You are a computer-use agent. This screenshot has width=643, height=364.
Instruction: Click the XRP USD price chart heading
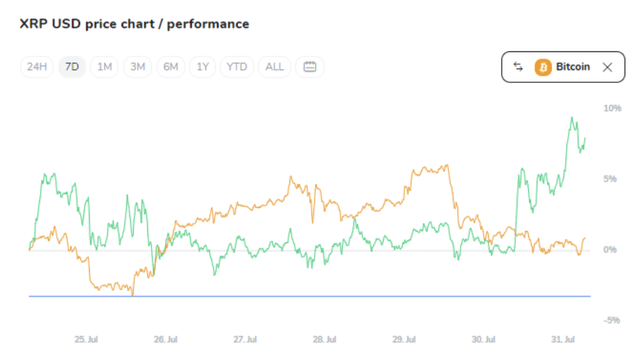[134, 24]
